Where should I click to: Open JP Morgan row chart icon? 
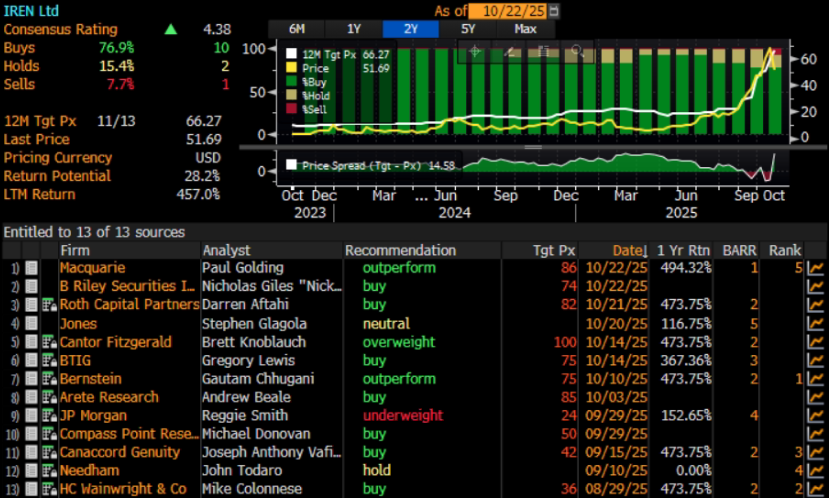815,416
